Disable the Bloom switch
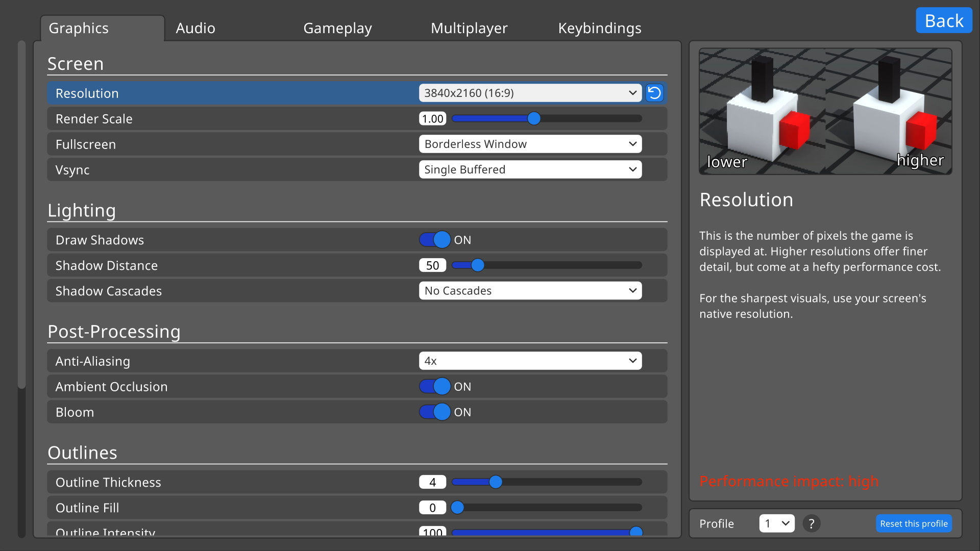The width and height of the screenshot is (980, 551). click(x=435, y=412)
